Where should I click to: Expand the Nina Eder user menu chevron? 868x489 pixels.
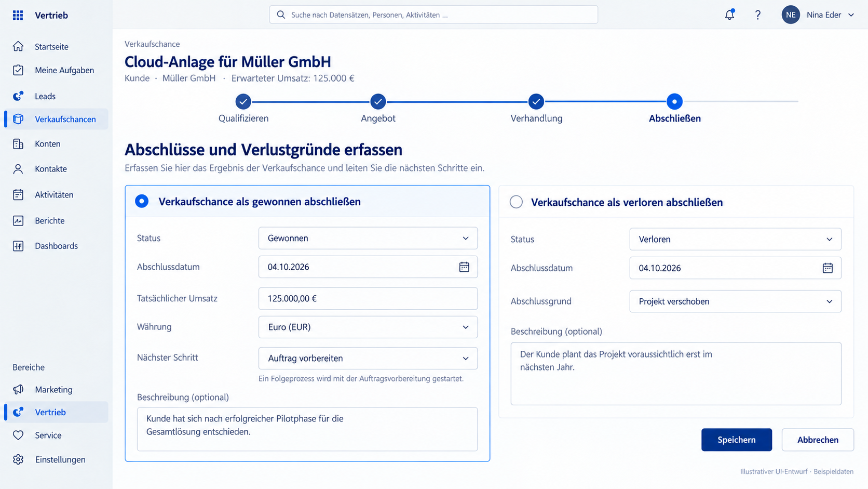click(x=851, y=15)
